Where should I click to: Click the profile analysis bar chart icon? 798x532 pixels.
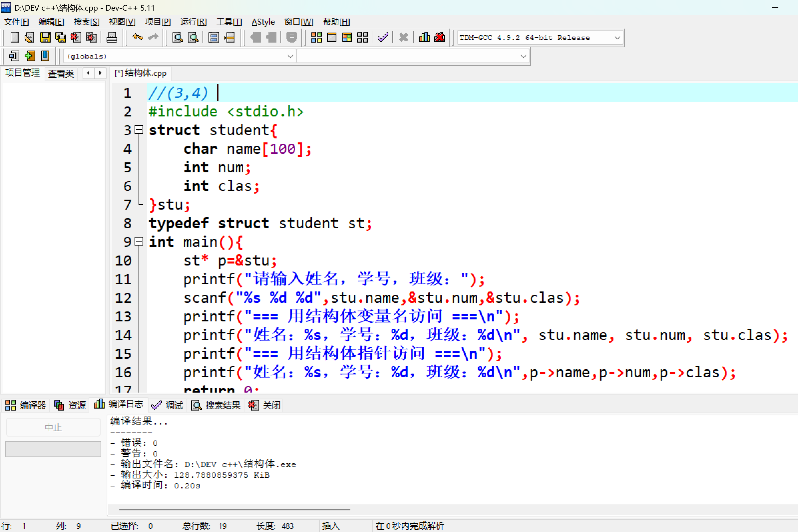(424, 37)
